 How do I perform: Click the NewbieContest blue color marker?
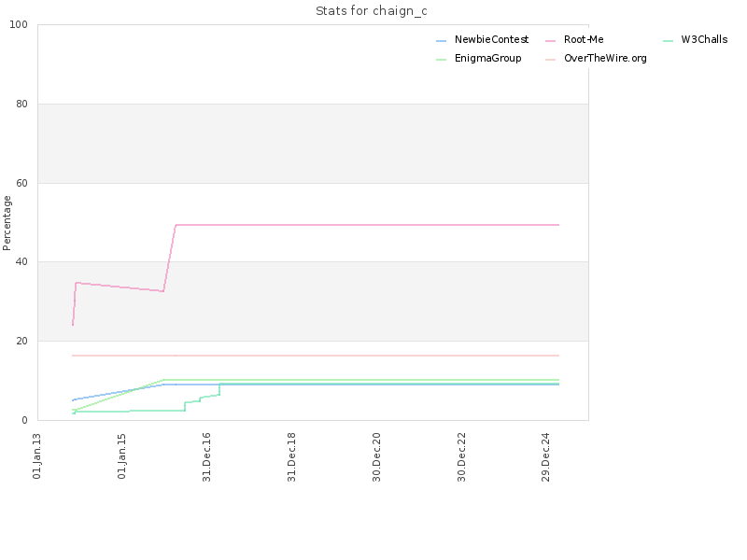coord(441,41)
